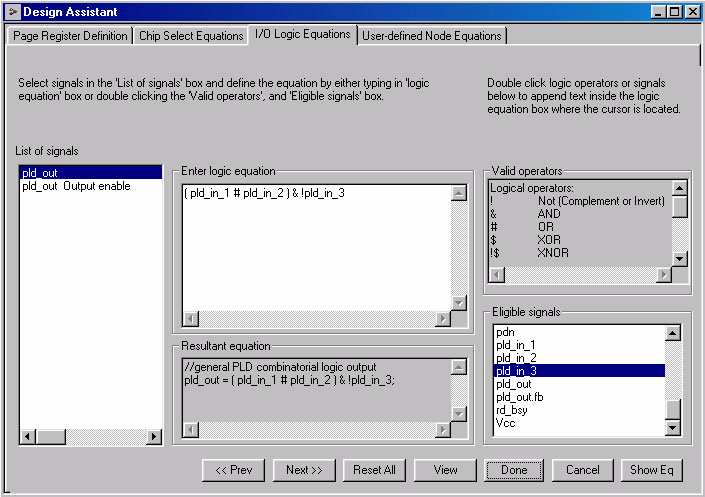Cancel the Design Assistant dialog
The image size is (705, 497).
(582, 470)
